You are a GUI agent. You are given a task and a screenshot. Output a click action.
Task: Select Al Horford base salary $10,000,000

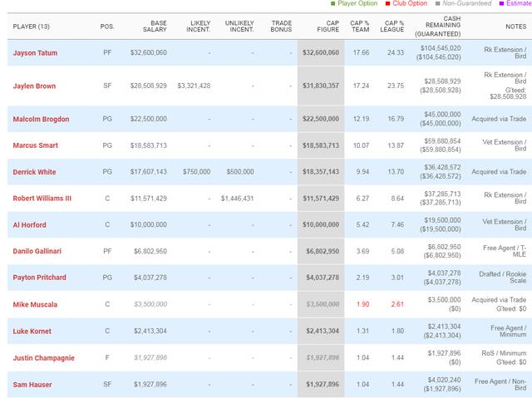pos(149,225)
